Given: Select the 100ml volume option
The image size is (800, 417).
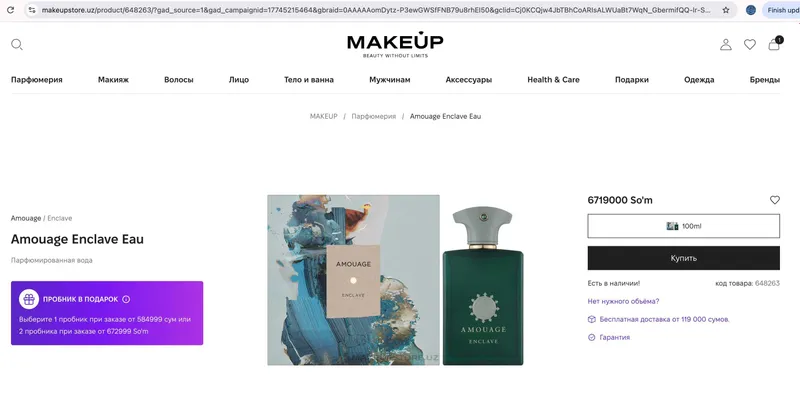Looking at the screenshot, I should tap(684, 226).
